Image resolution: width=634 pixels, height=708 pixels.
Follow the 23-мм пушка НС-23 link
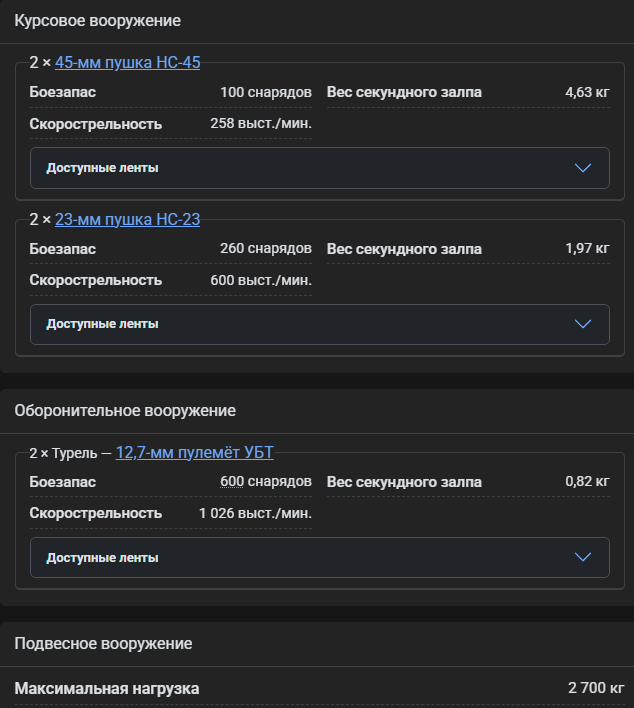128,219
